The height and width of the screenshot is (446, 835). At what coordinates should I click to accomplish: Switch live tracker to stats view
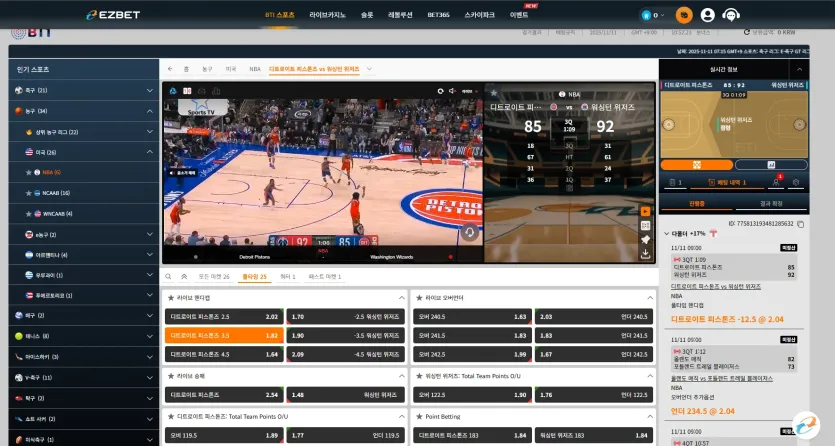771,165
